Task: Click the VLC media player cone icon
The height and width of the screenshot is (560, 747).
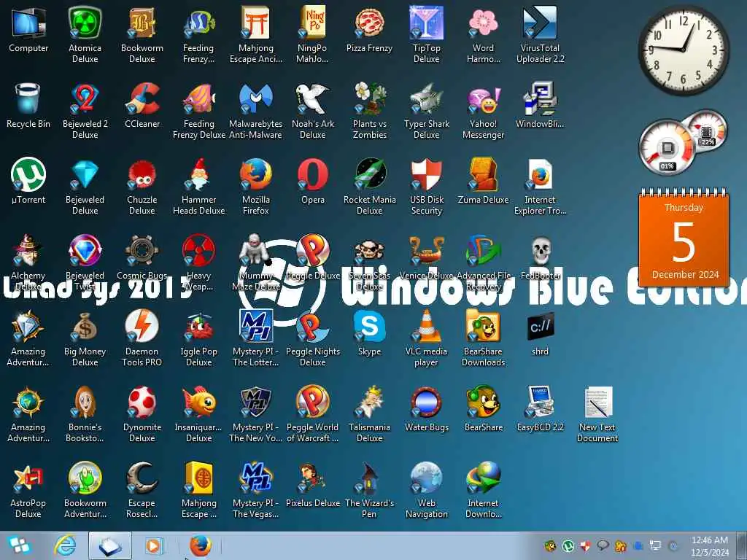Action: 426,326
